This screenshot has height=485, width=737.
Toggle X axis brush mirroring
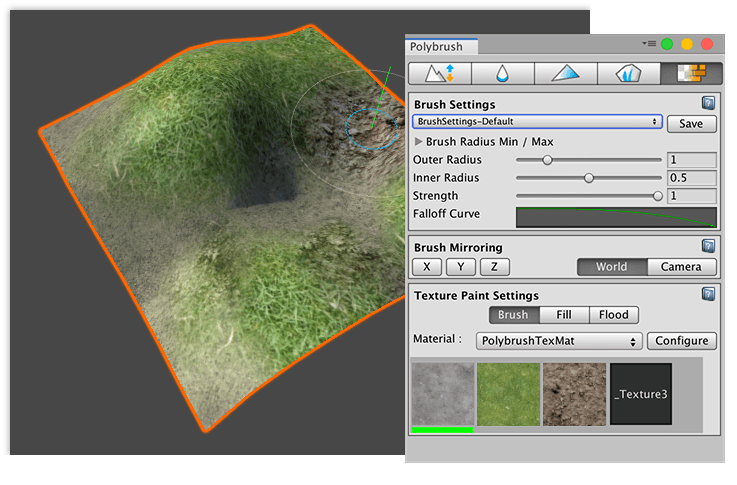click(427, 267)
